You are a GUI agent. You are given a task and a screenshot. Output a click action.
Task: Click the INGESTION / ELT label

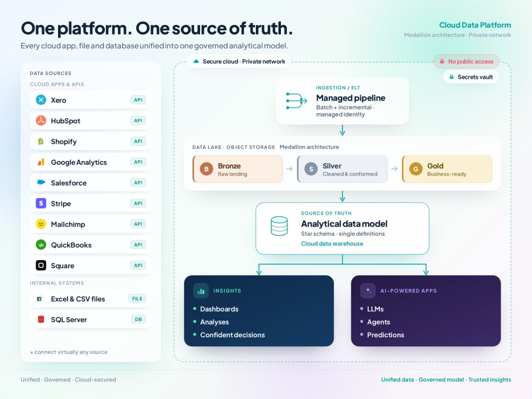(338, 88)
